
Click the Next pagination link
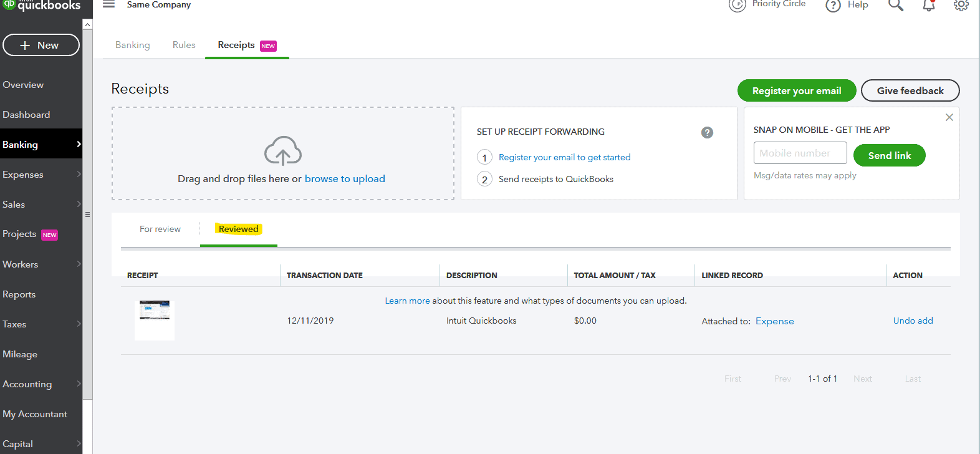tap(863, 379)
